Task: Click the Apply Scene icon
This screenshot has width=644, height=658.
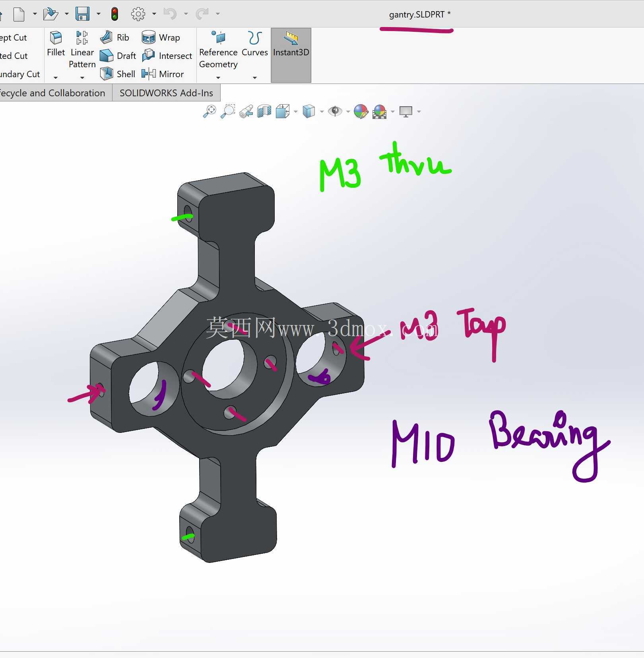Action: click(380, 111)
